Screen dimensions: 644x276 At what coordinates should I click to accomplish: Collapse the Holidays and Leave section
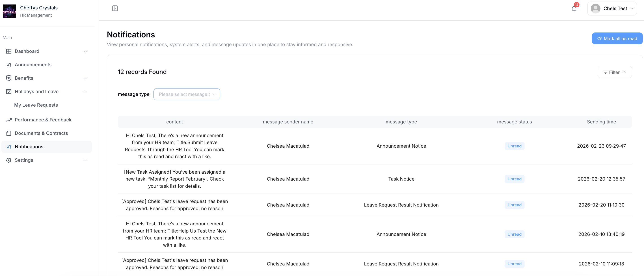[85, 91]
